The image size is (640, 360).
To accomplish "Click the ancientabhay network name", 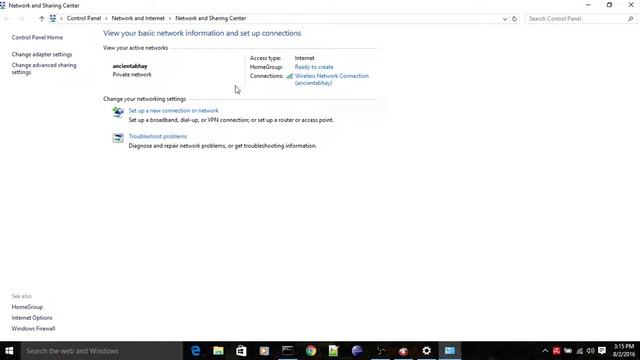I will pos(130,66).
